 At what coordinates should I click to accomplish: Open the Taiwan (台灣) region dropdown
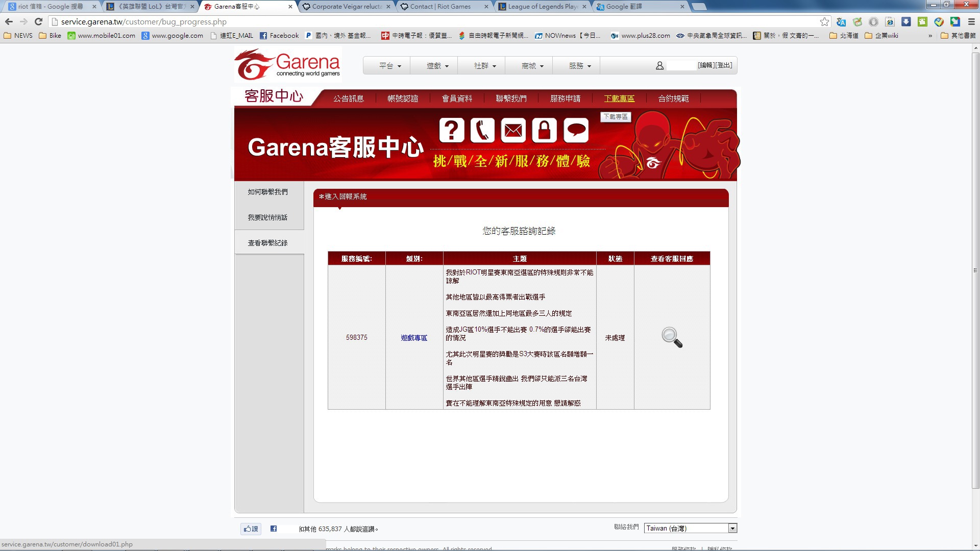click(x=691, y=528)
